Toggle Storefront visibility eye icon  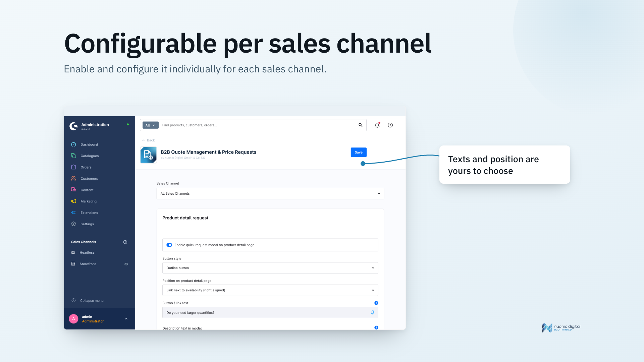(126, 264)
